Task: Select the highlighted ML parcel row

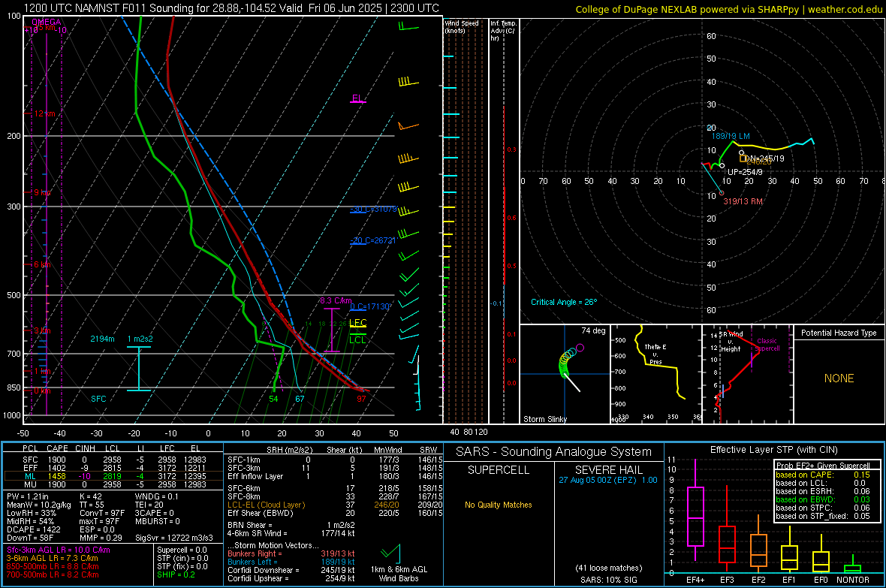Action: coord(113,476)
